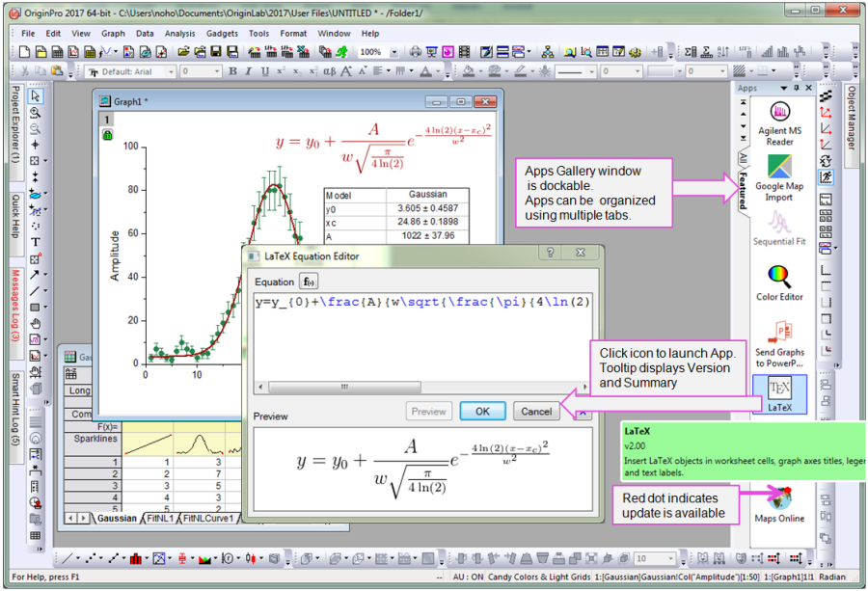Switch to the All tab in Apps
This screenshot has width=868, height=591.
pos(743,158)
